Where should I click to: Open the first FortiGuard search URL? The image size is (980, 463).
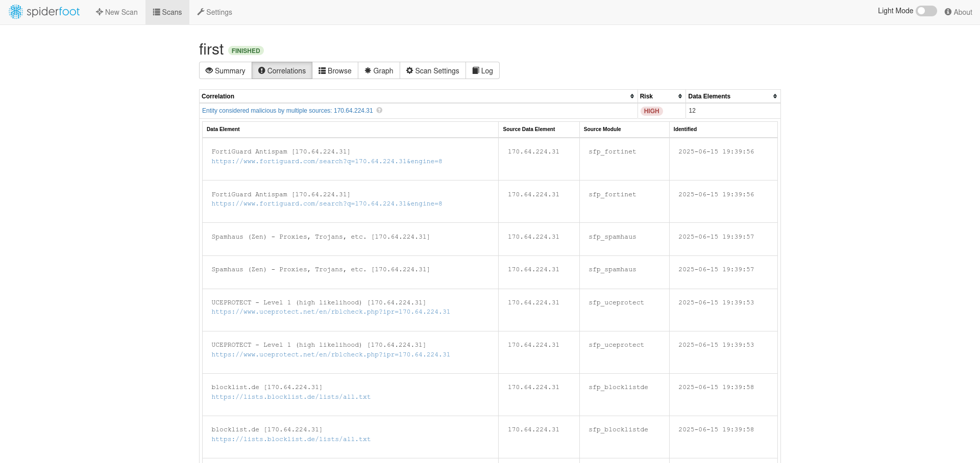coord(327,161)
